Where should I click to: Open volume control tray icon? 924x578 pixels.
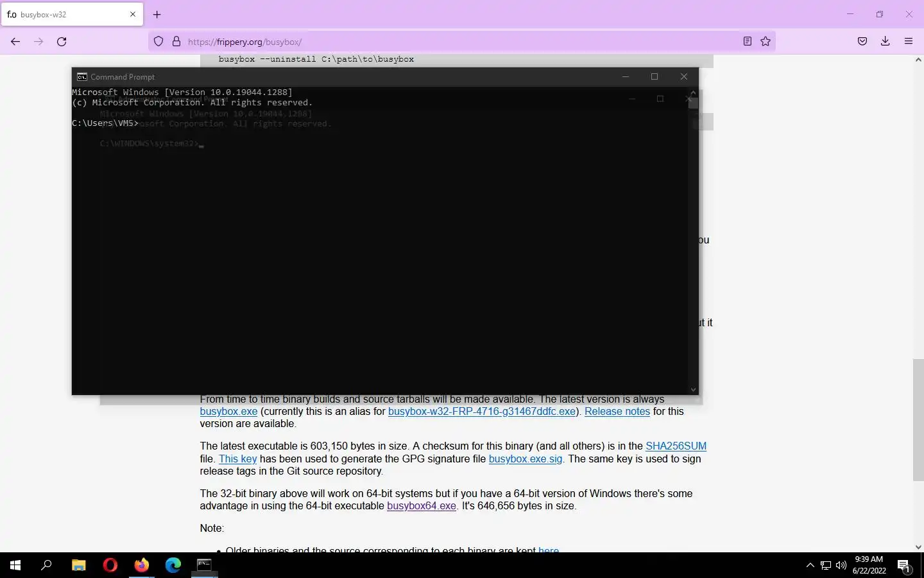841,565
